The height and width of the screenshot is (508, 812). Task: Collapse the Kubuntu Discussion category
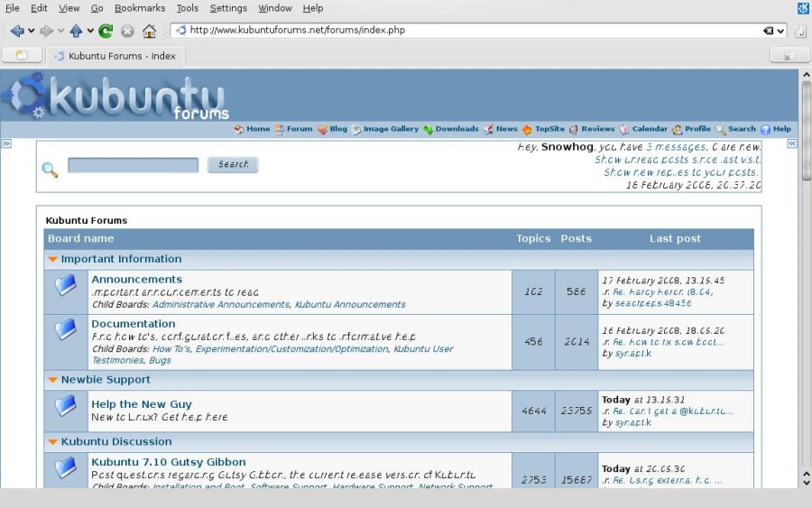point(52,442)
